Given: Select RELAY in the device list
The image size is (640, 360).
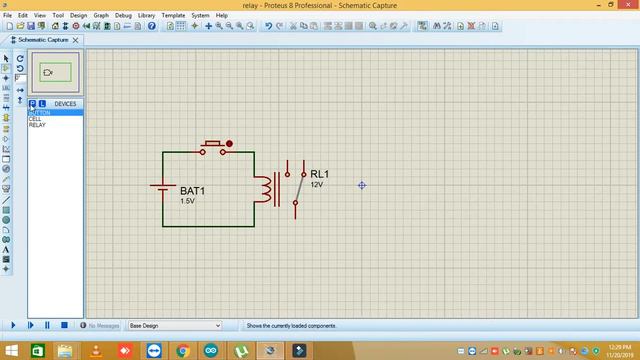Looking at the screenshot, I should pyautogui.click(x=56, y=125).
